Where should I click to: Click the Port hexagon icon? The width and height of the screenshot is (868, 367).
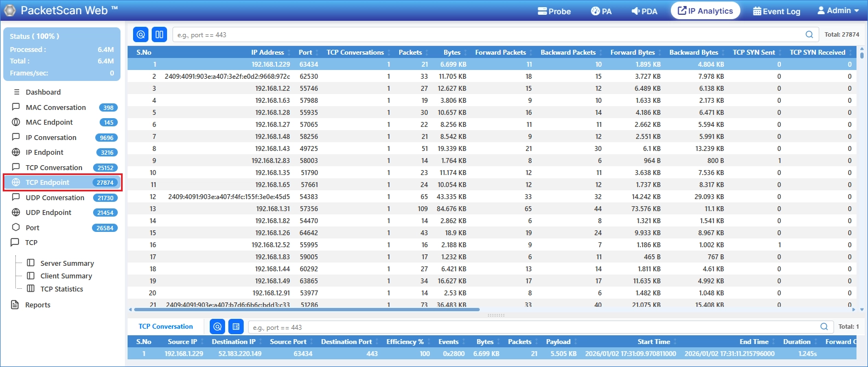point(16,228)
